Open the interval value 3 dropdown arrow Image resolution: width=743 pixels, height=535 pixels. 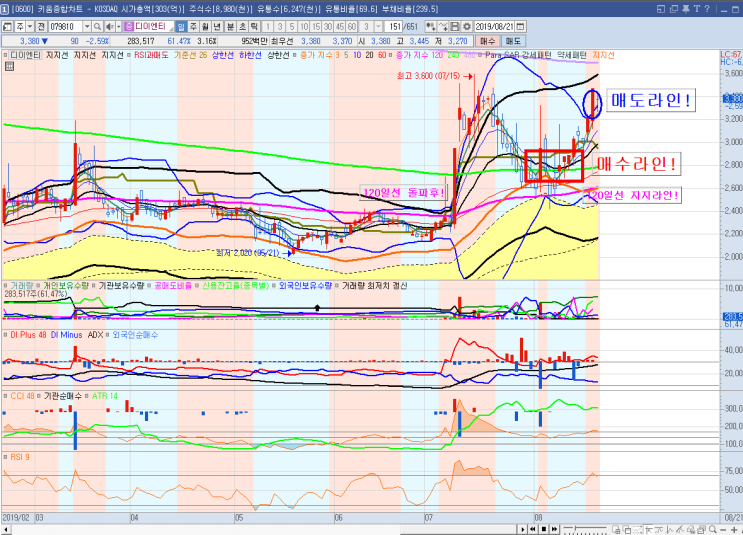tap(378, 27)
